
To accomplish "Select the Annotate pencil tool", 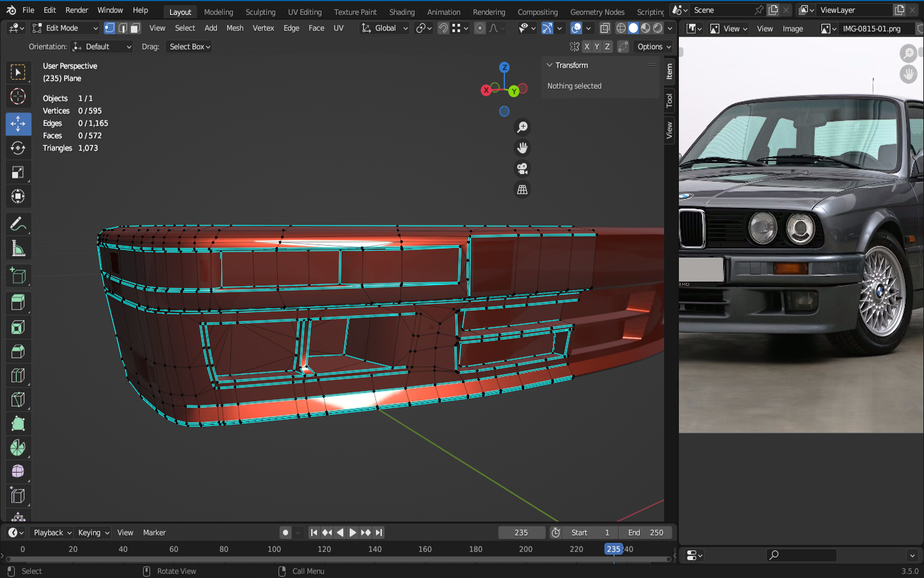I will 18,224.
